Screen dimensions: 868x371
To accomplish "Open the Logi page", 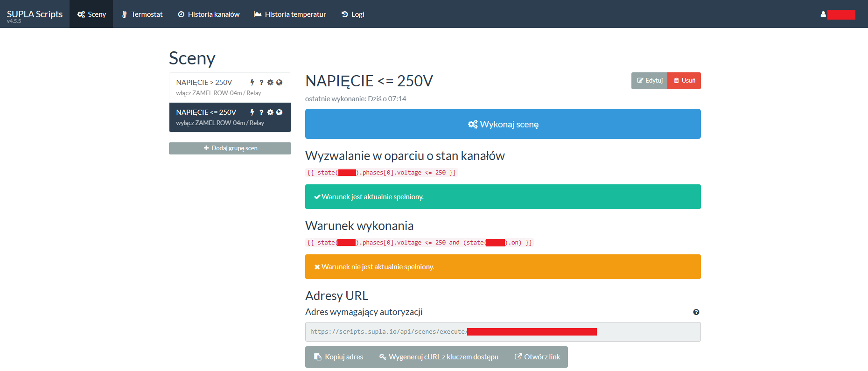I will point(353,14).
